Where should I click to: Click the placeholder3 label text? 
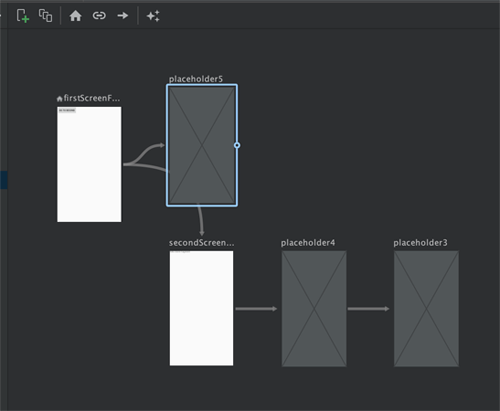pyautogui.click(x=420, y=243)
